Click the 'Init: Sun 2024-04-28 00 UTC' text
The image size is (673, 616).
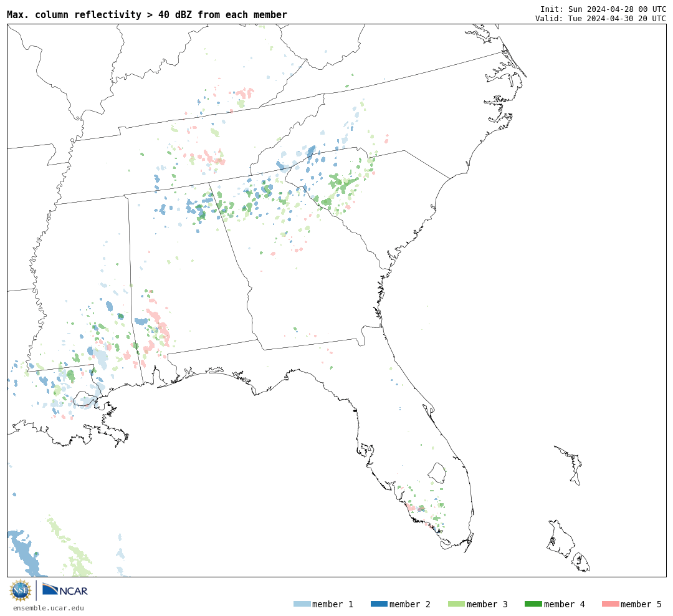tap(603, 9)
